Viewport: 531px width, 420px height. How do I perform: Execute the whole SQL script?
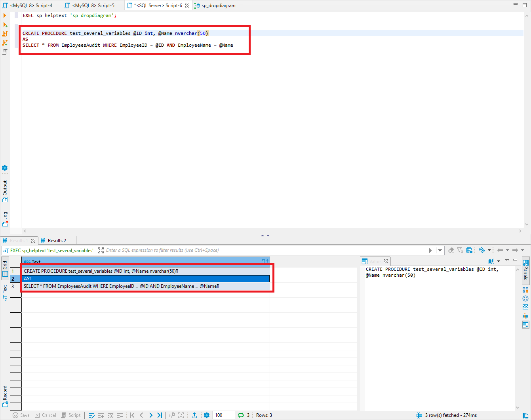4,34
